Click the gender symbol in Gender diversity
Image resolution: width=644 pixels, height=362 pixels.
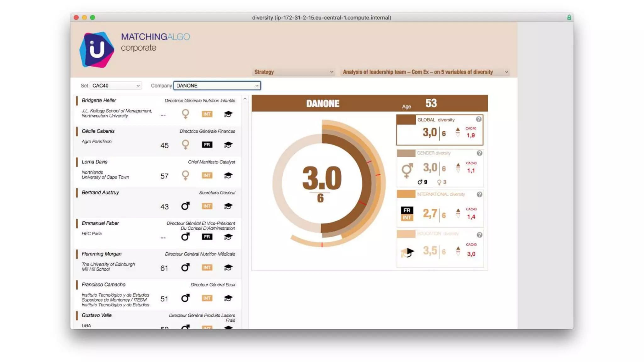407,170
